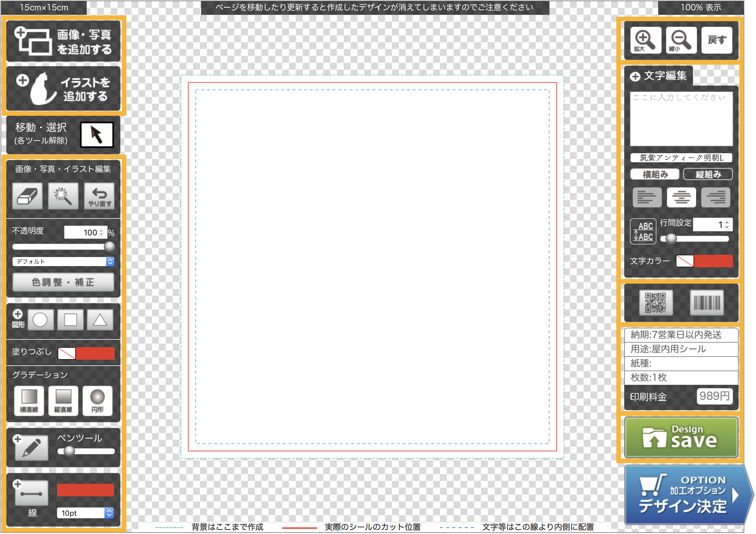The image size is (756, 534).
Task: Click the 色調整・補正 button
Action: coord(64,283)
